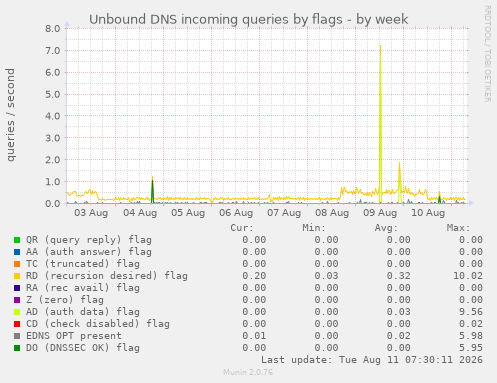Click the AD flag average value 0.03
The height and width of the screenshot is (383, 497).
[399, 312]
